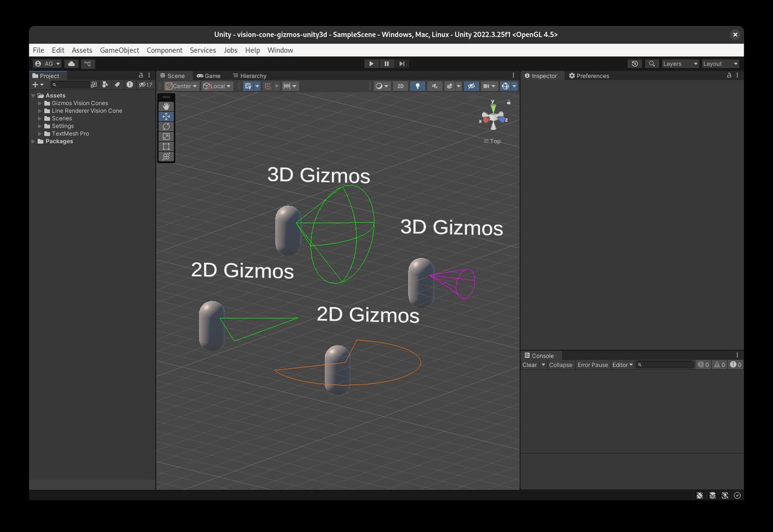Toggle Inspector panel lock
This screenshot has width=773, height=532.
(x=729, y=76)
